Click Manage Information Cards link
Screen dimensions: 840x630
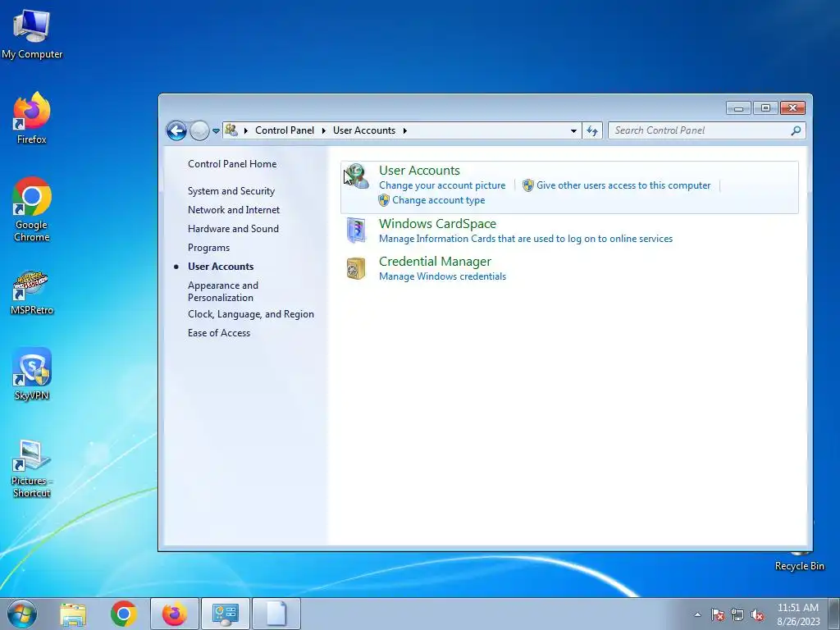[526, 239]
